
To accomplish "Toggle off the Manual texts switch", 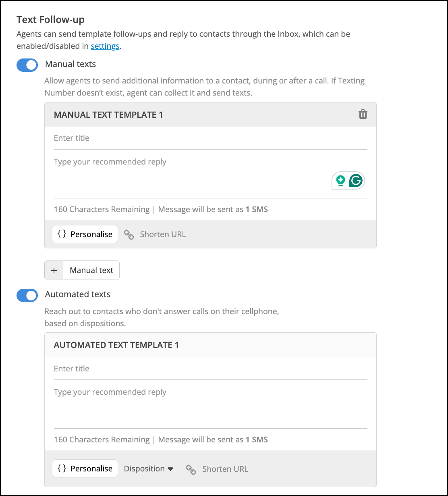I will coord(27,65).
